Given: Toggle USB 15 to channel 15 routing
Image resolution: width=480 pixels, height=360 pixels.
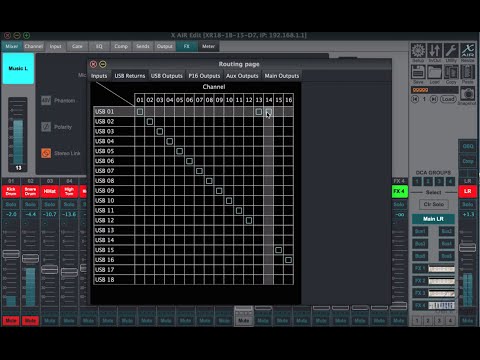Looking at the screenshot, I should [279, 250].
